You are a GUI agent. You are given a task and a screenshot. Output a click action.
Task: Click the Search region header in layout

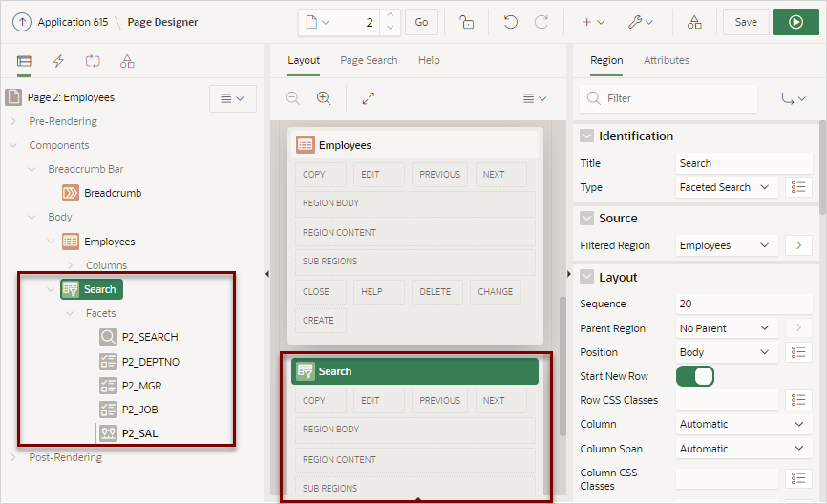(x=415, y=371)
